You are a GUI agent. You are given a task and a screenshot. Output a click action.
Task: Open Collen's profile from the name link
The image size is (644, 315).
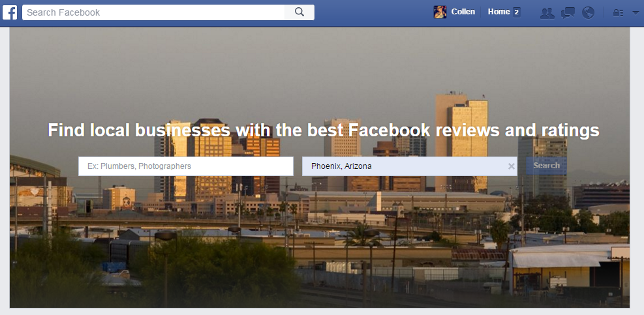pyautogui.click(x=463, y=12)
